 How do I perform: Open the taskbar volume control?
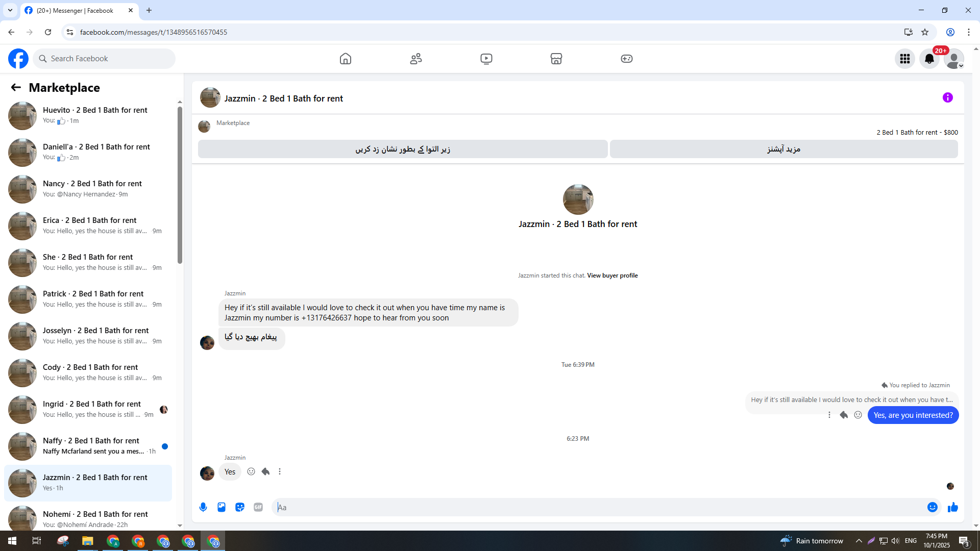[x=895, y=541]
